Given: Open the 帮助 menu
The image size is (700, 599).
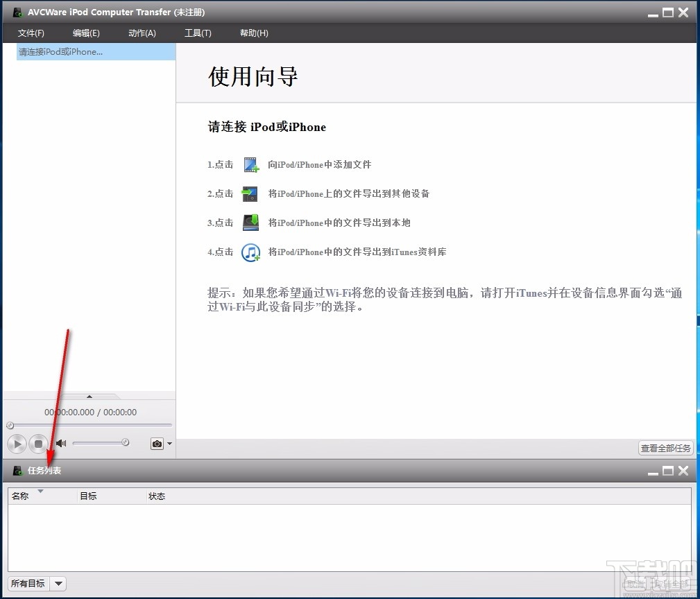Looking at the screenshot, I should pyautogui.click(x=254, y=33).
